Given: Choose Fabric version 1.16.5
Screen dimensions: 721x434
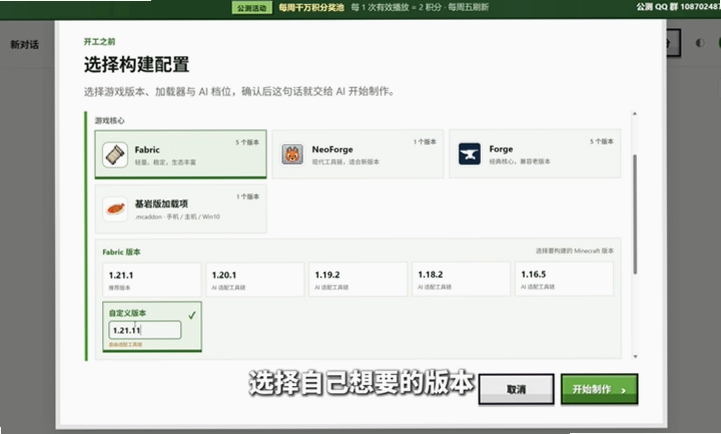Looking at the screenshot, I should [x=564, y=279].
